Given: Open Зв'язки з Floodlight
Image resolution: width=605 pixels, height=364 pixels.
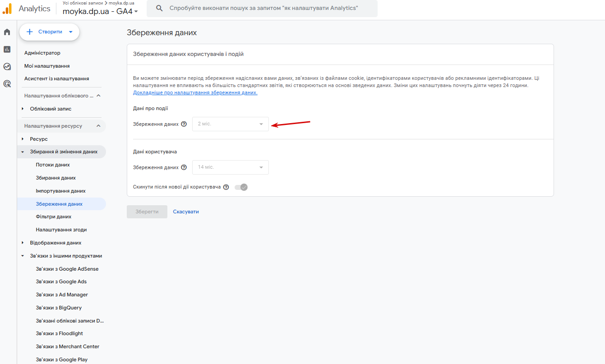Looking at the screenshot, I should click(60, 333).
